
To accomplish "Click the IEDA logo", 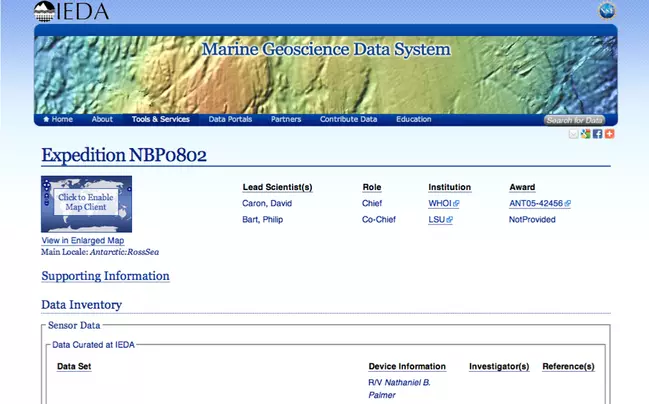I will 71,12.
